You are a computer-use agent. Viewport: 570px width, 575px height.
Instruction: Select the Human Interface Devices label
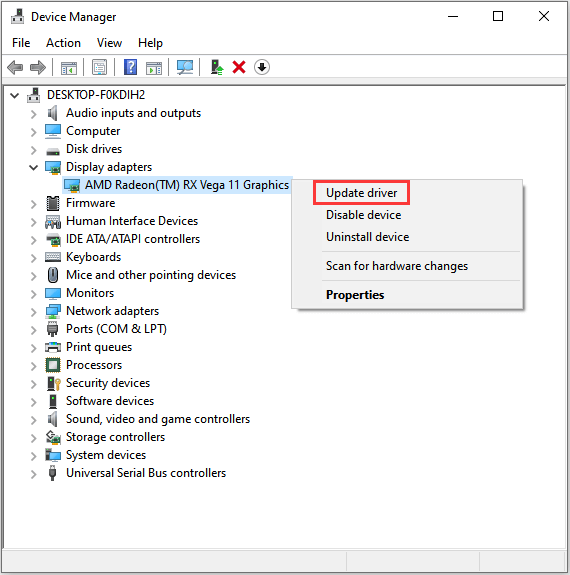point(132,221)
